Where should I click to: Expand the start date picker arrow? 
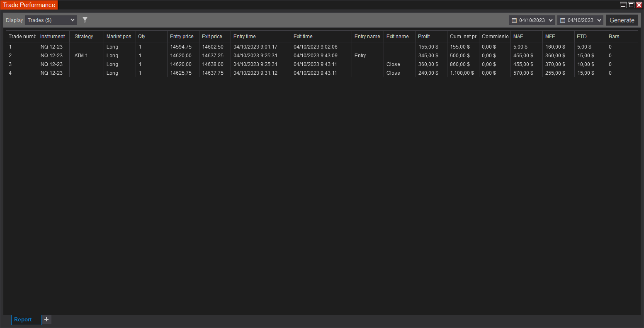tap(551, 20)
